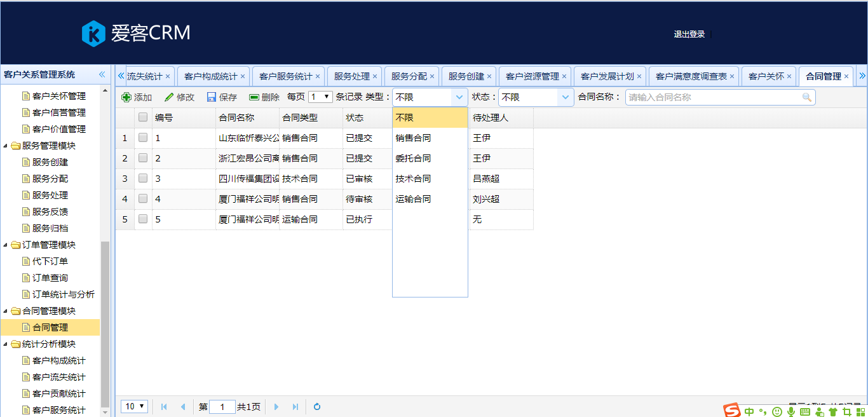Tick the checkbox for row 1
The width and height of the screenshot is (868, 417).
pos(143,138)
